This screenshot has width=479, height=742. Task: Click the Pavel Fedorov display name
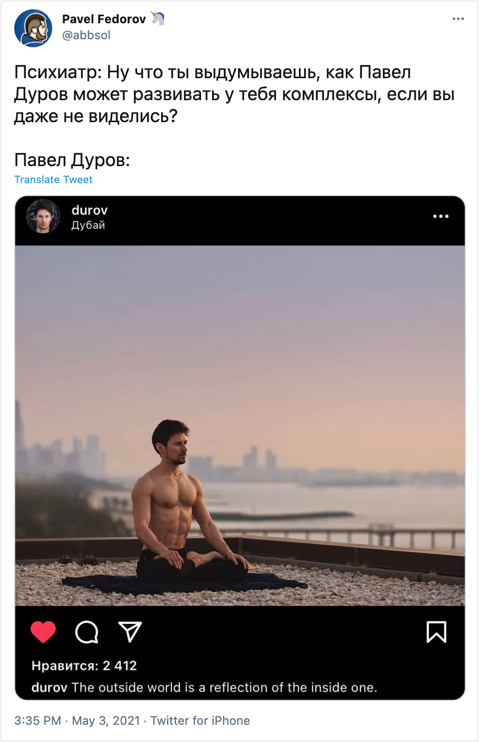pyautogui.click(x=104, y=19)
